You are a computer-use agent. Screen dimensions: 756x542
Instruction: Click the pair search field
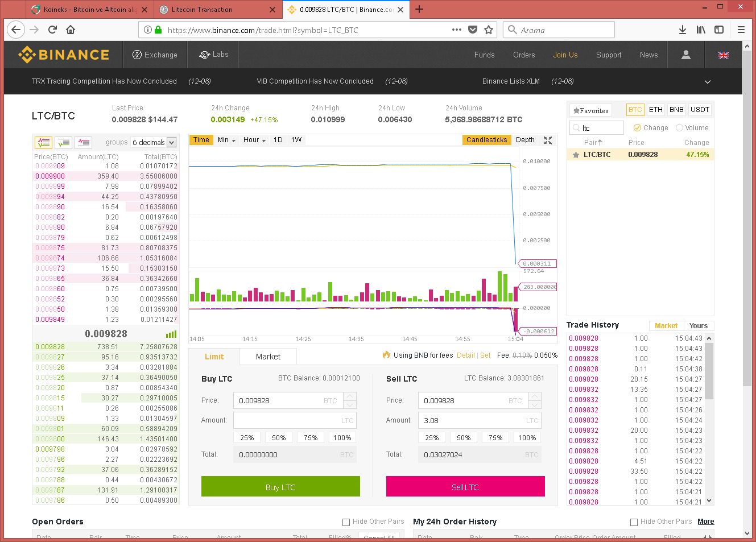(x=597, y=128)
